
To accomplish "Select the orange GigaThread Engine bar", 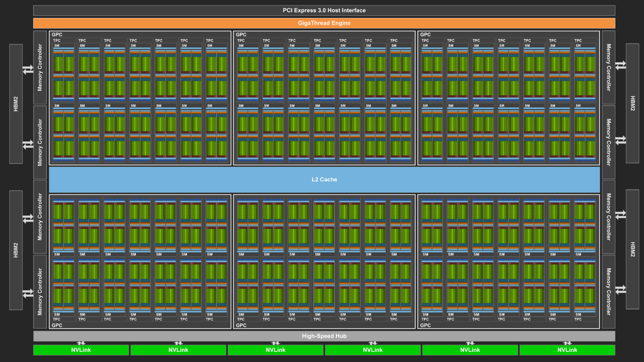I will pyautogui.click(x=324, y=23).
